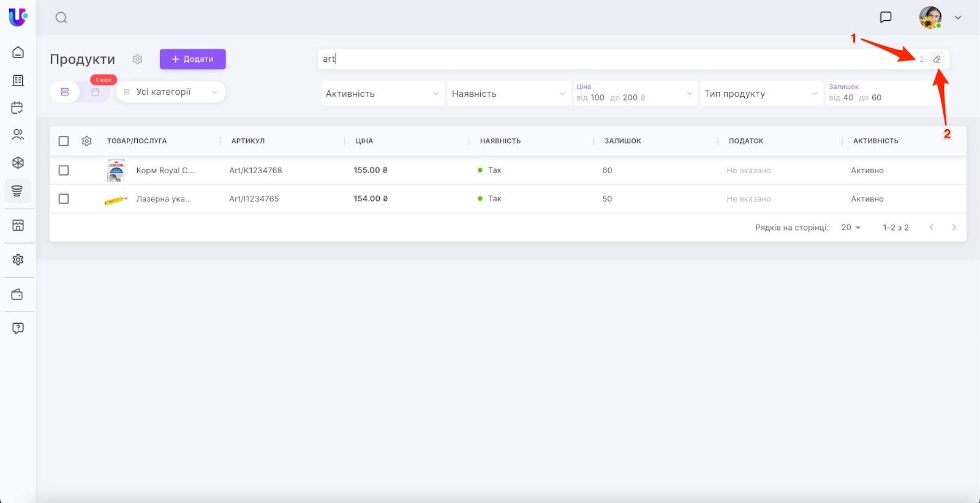Click the table column settings gear icon
980x503 pixels.
(87, 141)
